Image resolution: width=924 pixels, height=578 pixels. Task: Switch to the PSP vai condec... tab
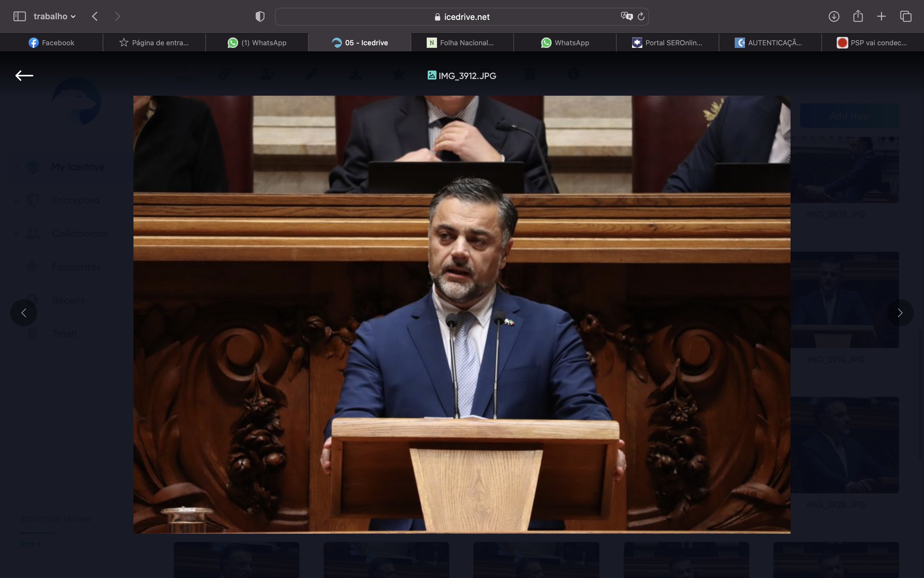click(873, 43)
